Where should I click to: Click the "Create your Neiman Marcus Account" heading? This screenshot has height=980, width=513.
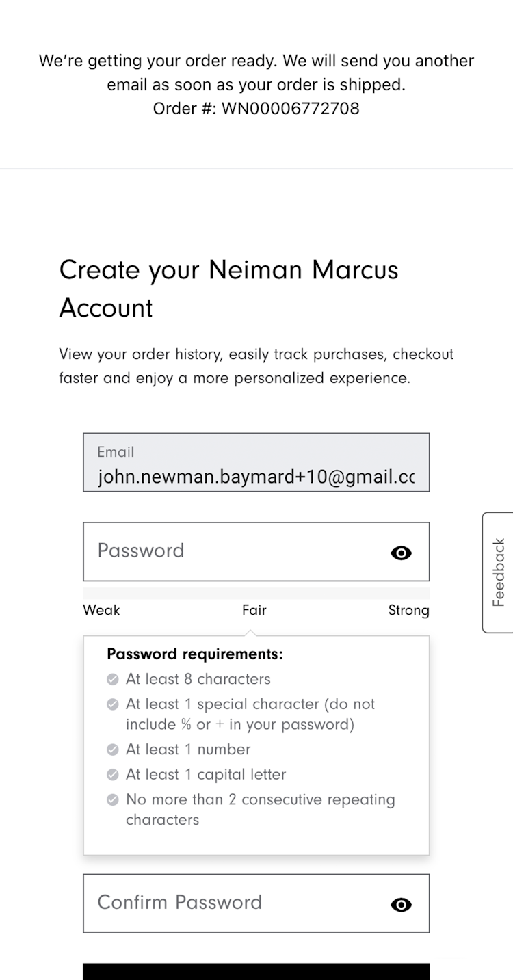point(228,289)
